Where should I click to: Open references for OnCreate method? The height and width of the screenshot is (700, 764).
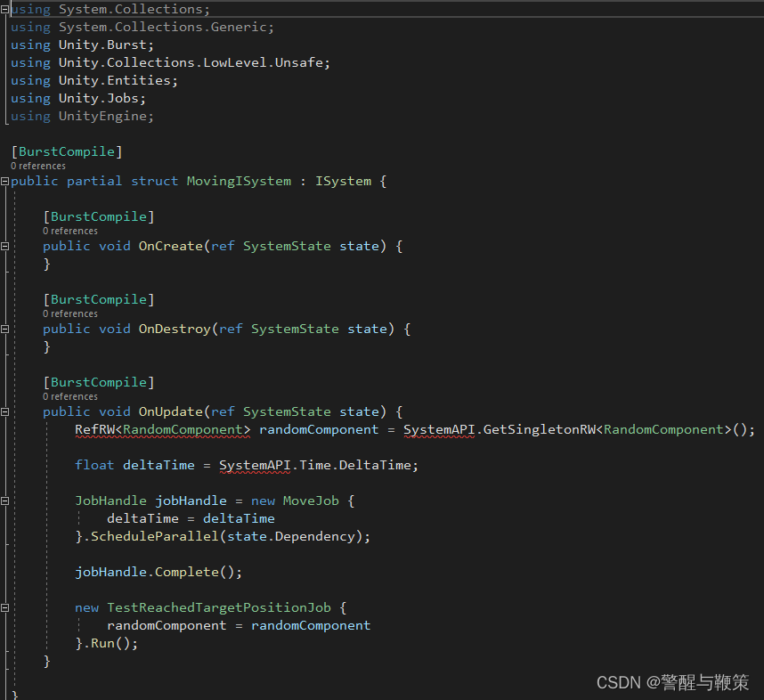(x=69, y=230)
